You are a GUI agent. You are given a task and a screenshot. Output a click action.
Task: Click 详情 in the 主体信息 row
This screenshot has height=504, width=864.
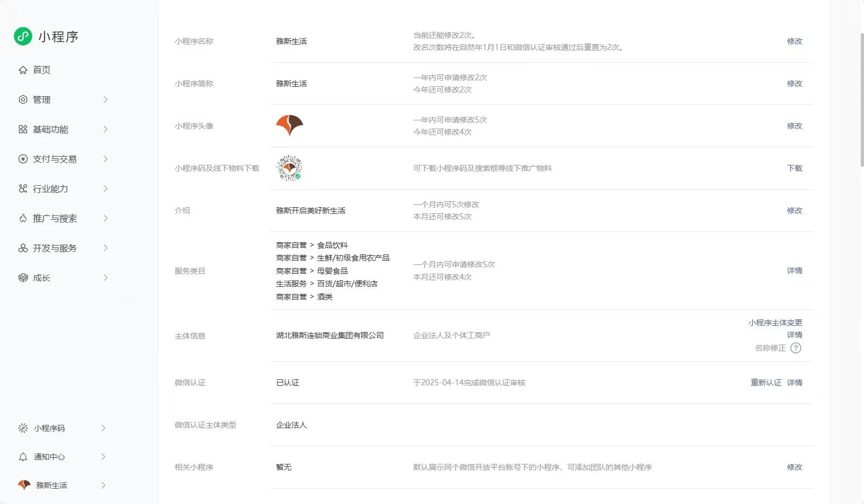[x=795, y=335]
